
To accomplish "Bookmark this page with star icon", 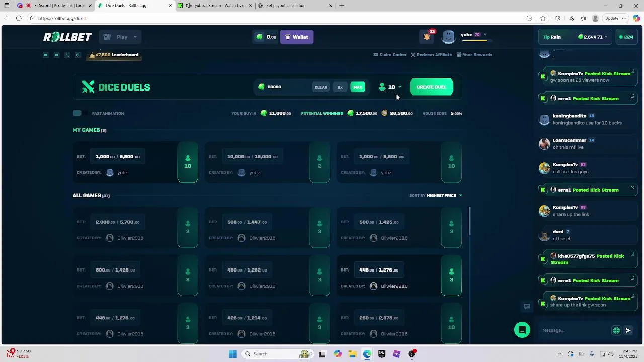I will [543, 18].
